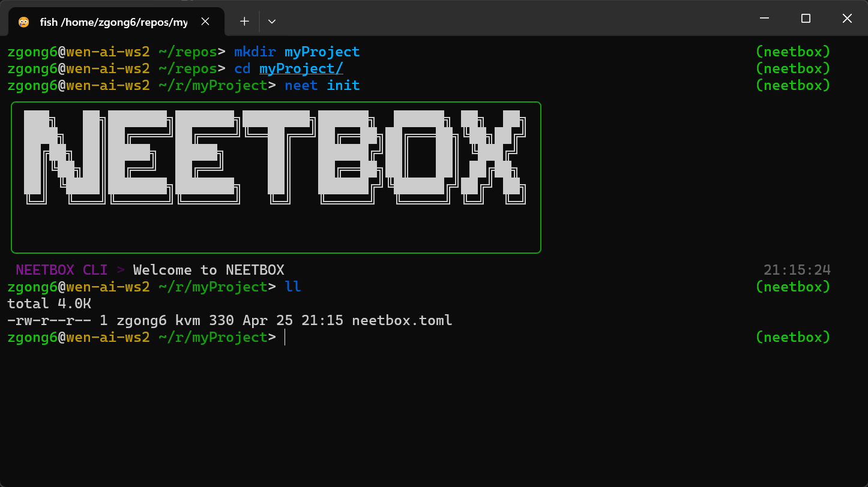
Task: Collapse the window using the minimize control
Action: point(764,18)
